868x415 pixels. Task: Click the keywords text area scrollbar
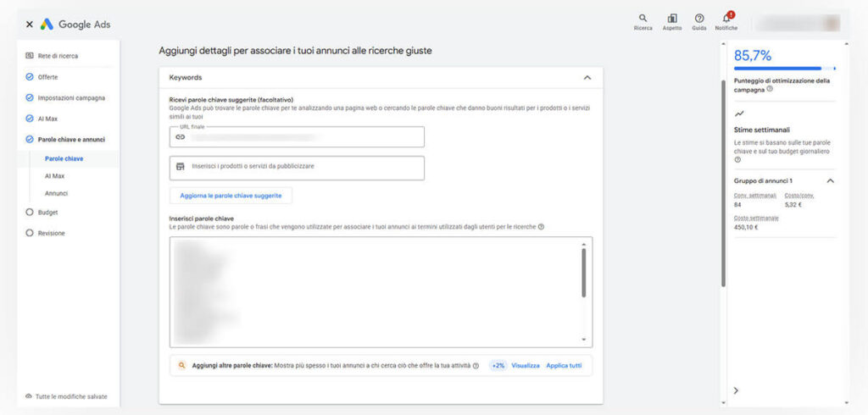[583, 273]
